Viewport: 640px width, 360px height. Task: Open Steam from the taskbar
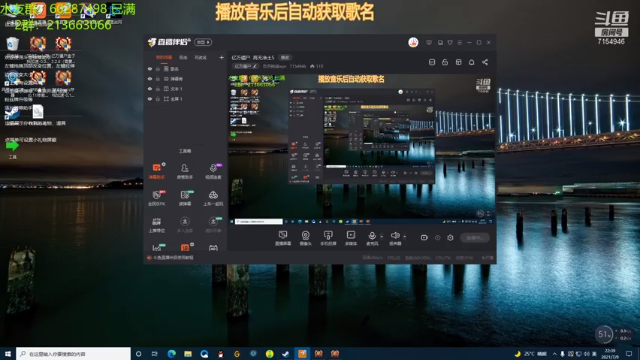pos(285,354)
